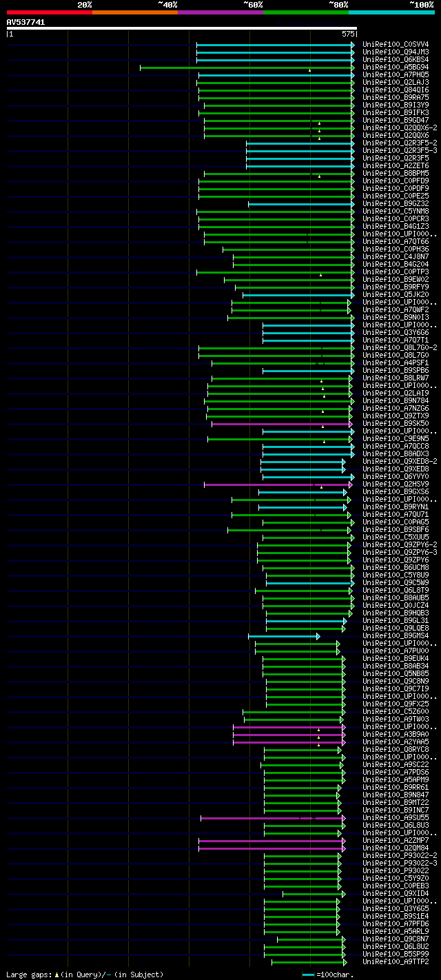This screenshot has width=441, height=980.
Task: Click hit label UniRef100_Q3Y6G6
Action: 397,332
